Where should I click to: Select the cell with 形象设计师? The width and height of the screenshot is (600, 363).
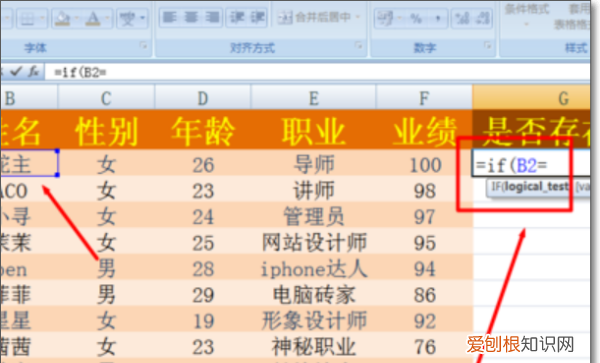313,321
